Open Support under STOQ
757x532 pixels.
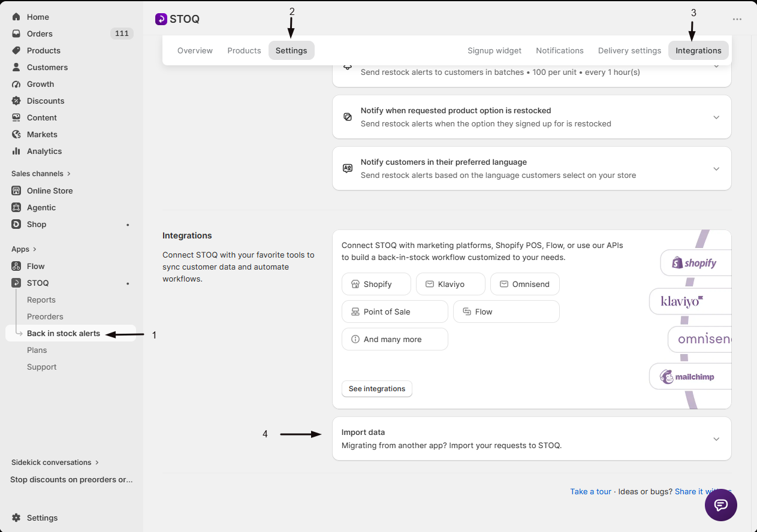tap(42, 367)
